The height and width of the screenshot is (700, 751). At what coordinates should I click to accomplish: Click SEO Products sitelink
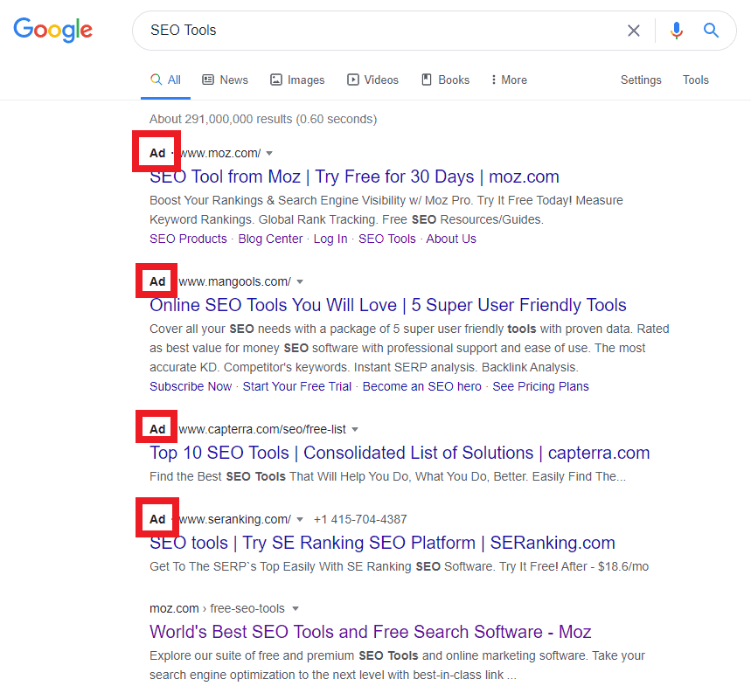pyautogui.click(x=188, y=239)
